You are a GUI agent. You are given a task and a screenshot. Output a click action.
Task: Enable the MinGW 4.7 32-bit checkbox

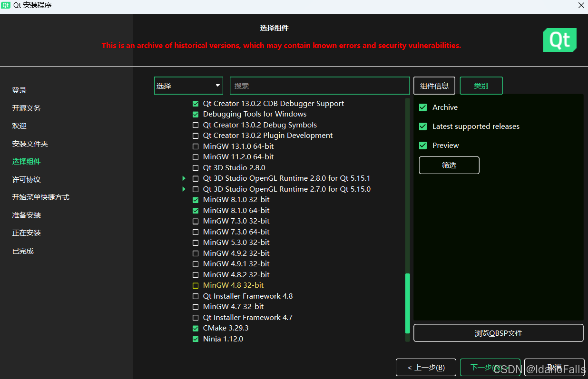196,307
